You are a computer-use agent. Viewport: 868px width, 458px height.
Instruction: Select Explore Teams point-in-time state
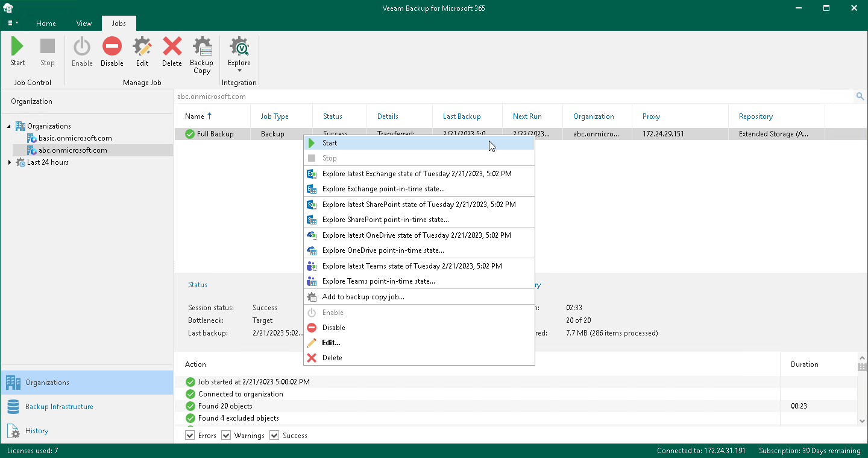tap(379, 281)
